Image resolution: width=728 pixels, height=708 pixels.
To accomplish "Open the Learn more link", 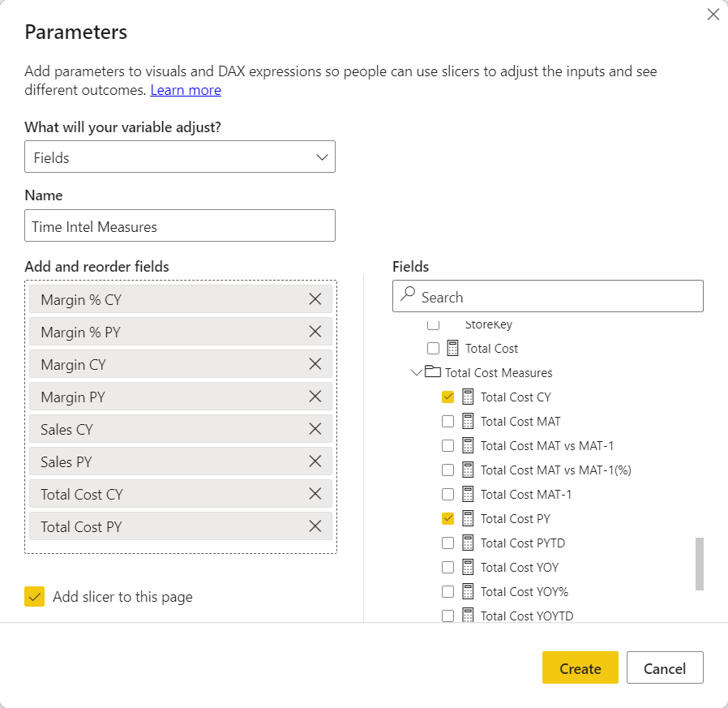I will pos(186,90).
